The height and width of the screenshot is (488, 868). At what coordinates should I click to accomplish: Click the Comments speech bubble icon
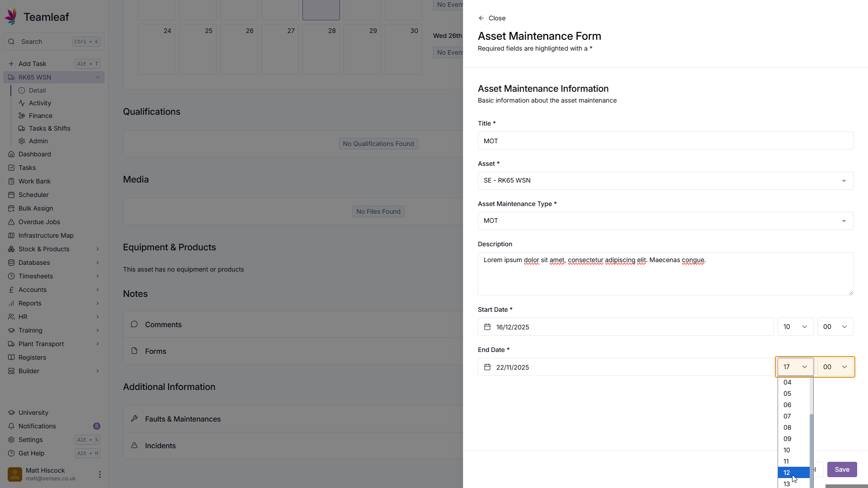point(134,324)
